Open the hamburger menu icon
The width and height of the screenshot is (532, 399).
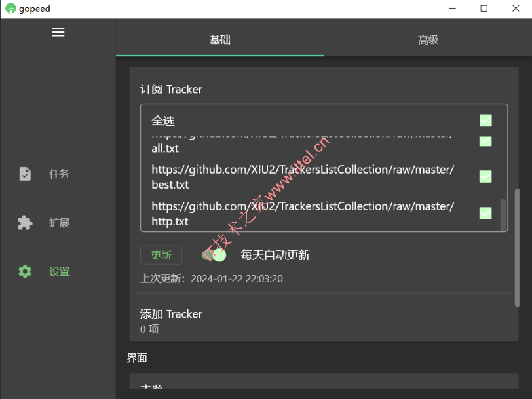tap(58, 32)
